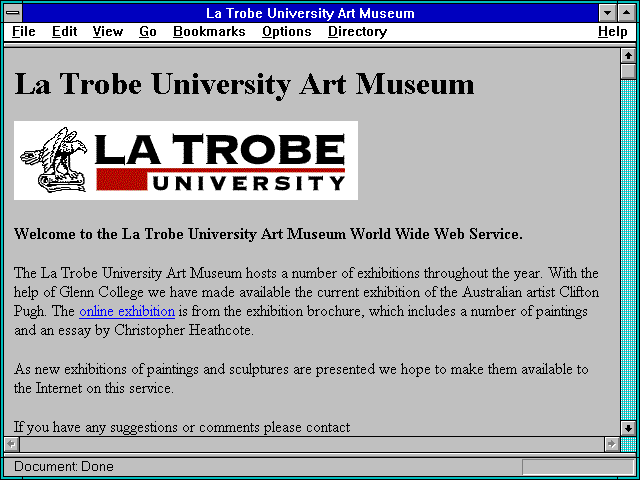Click the title bar text
Image resolution: width=640 pixels, height=480 pixels.
pos(310,13)
